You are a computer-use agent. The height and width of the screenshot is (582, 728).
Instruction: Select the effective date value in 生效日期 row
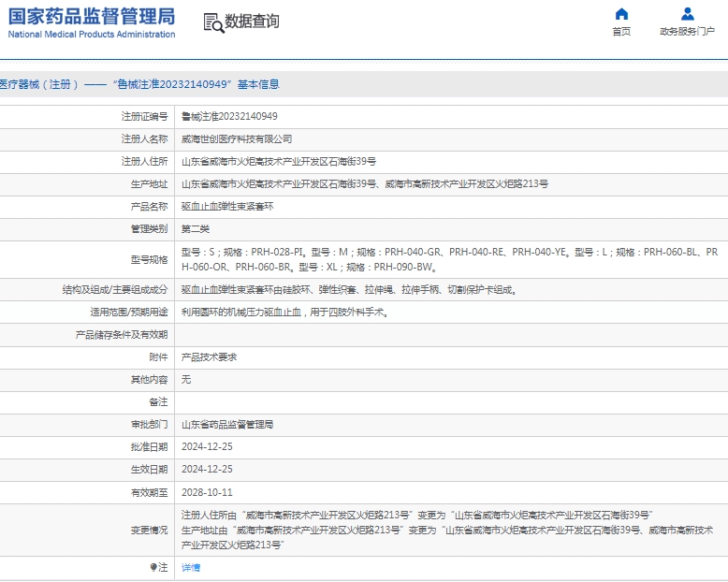coord(207,469)
